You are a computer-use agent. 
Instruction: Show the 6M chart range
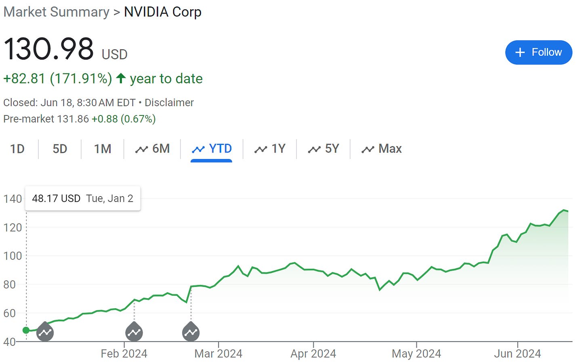coord(153,149)
